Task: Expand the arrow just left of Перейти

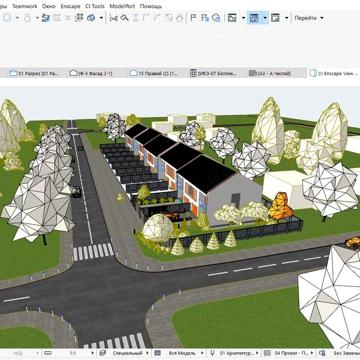Action: [286, 18]
